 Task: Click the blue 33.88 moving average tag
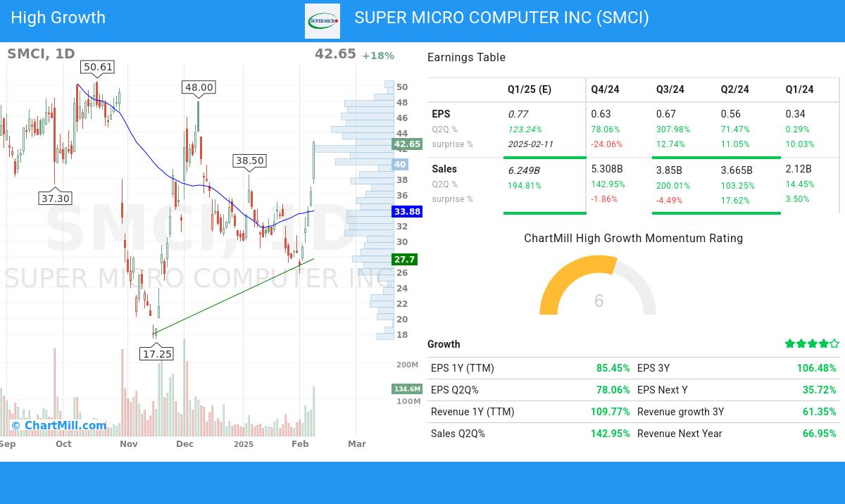pyautogui.click(x=407, y=211)
